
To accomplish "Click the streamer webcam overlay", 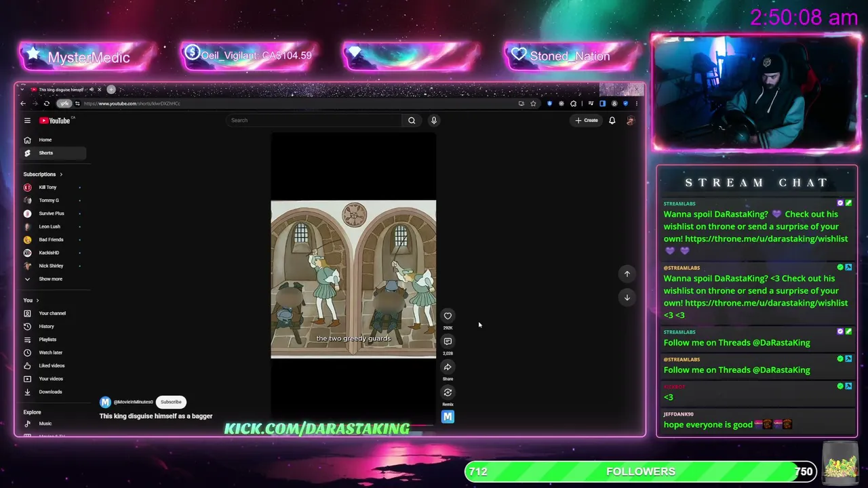I will pos(756,92).
